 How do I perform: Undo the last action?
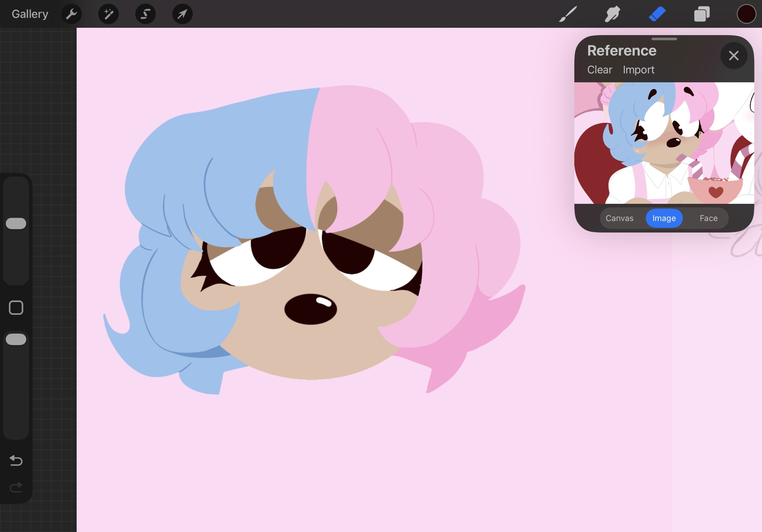pyautogui.click(x=16, y=460)
